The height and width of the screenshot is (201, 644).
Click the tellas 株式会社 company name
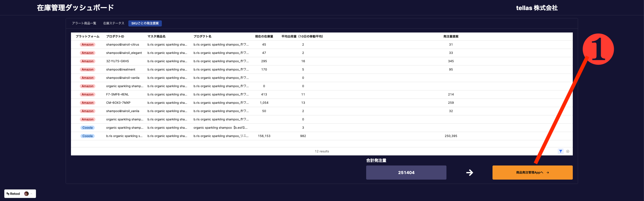pyautogui.click(x=537, y=8)
